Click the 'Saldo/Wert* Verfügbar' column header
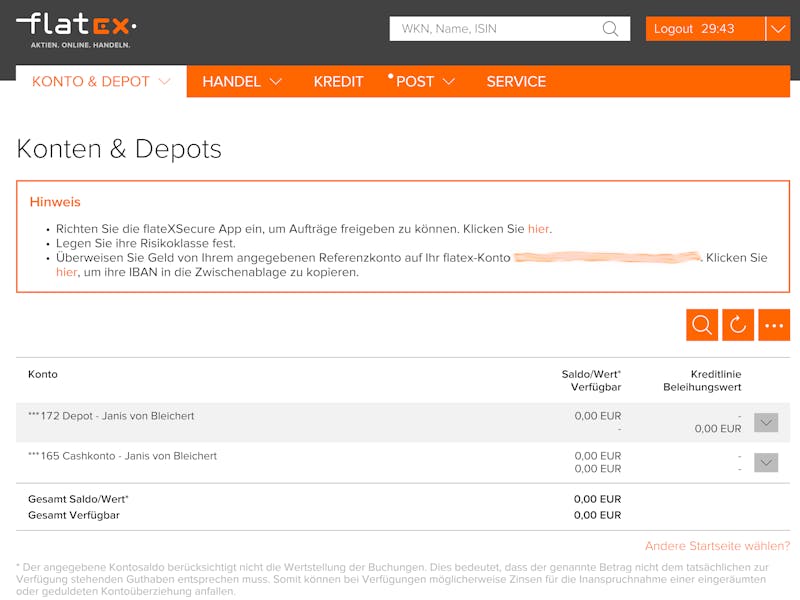800x600 pixels. [x=591, y=381]
